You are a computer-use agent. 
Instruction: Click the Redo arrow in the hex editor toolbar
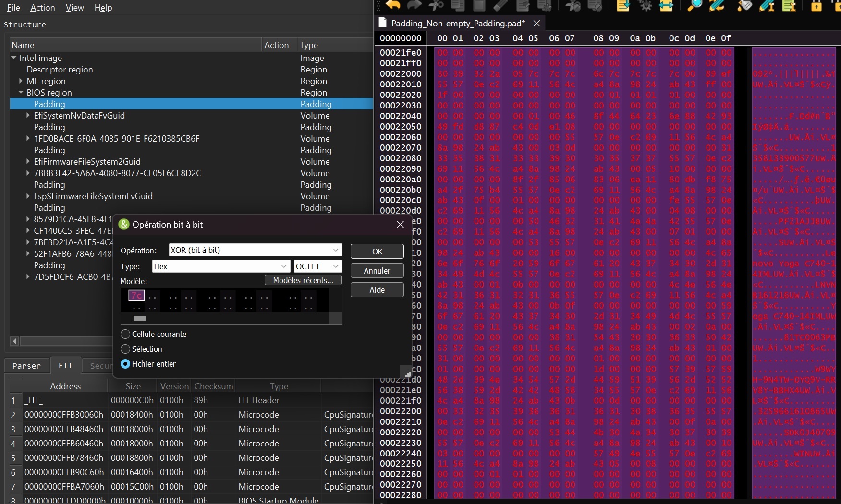pyautogui.click(x=414, y=5)
